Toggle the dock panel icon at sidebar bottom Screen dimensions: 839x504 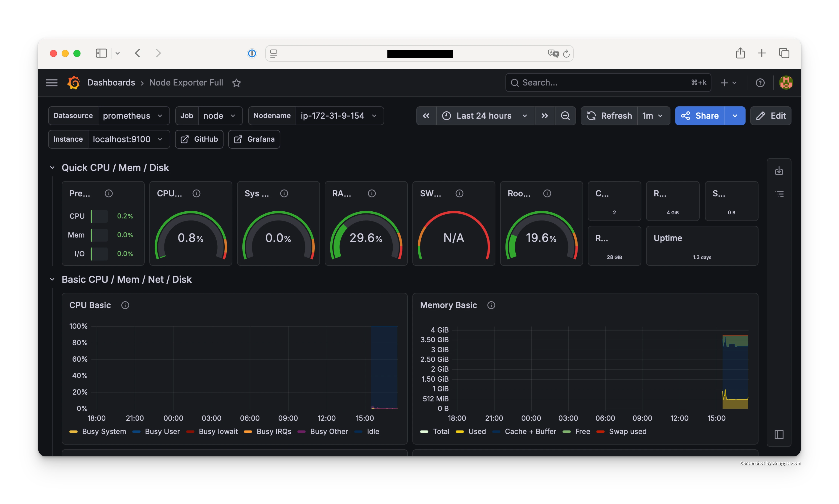point(779,434)
